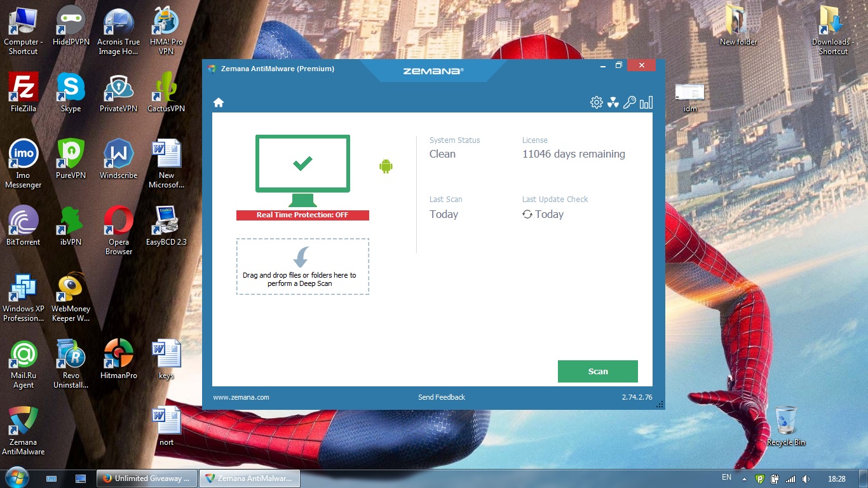Select the 'nort' Word document icon

[166, 426]
